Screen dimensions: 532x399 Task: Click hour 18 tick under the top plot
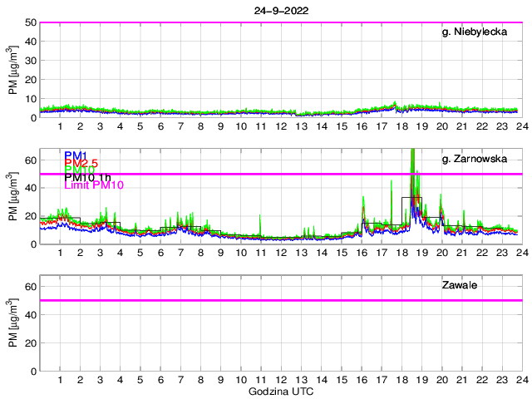401,126
